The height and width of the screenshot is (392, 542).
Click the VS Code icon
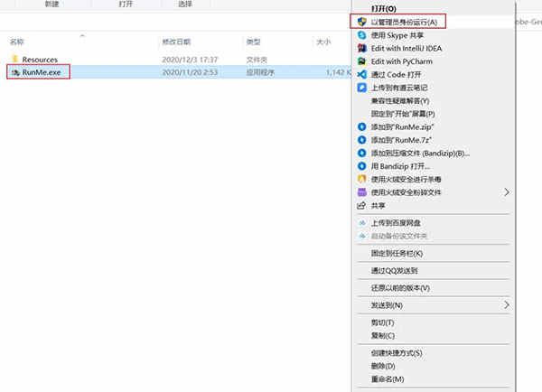361,74
